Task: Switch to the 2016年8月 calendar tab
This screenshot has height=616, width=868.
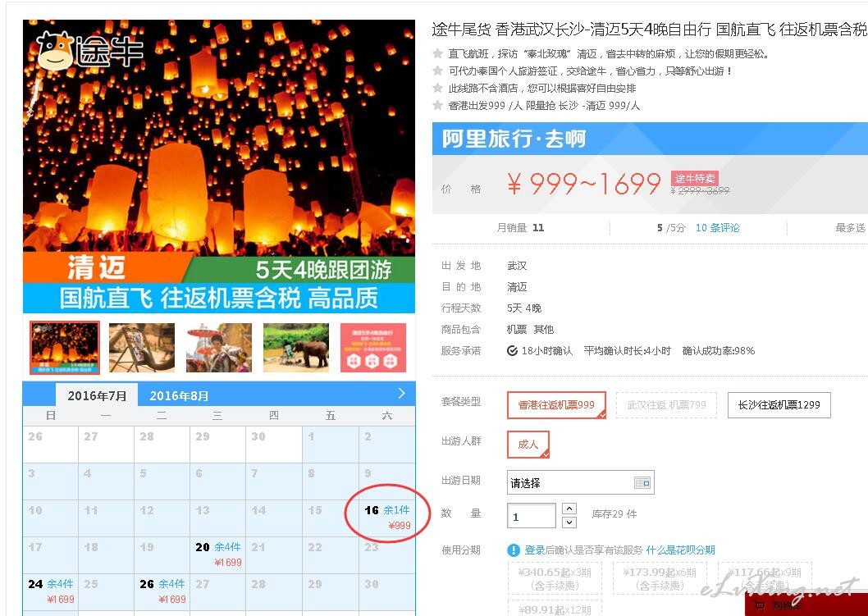Action: [x=179, y=396]
